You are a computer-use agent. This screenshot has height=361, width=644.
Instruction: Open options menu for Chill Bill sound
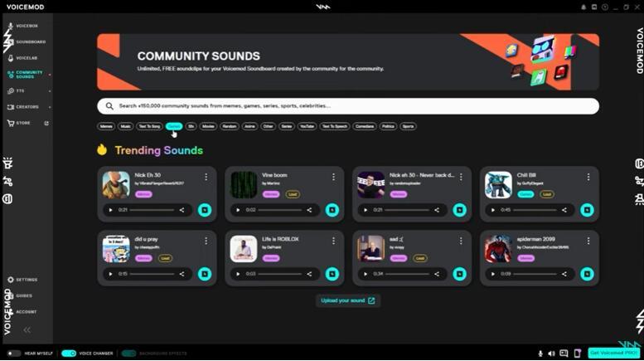click(x=588, y=177)
